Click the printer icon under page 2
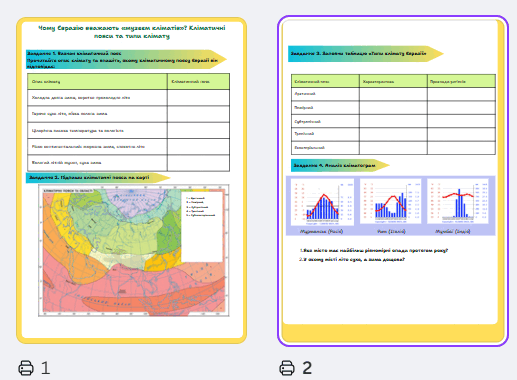Image resolution: width=517 pixels, height=380 pixels. pyautogui.click(x=287, y=368)
